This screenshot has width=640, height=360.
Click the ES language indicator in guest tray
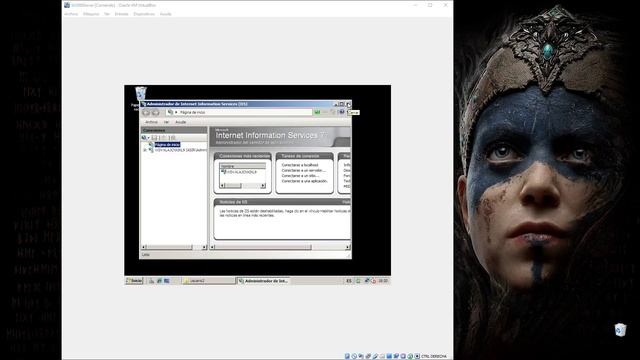[x=349, y=281]
